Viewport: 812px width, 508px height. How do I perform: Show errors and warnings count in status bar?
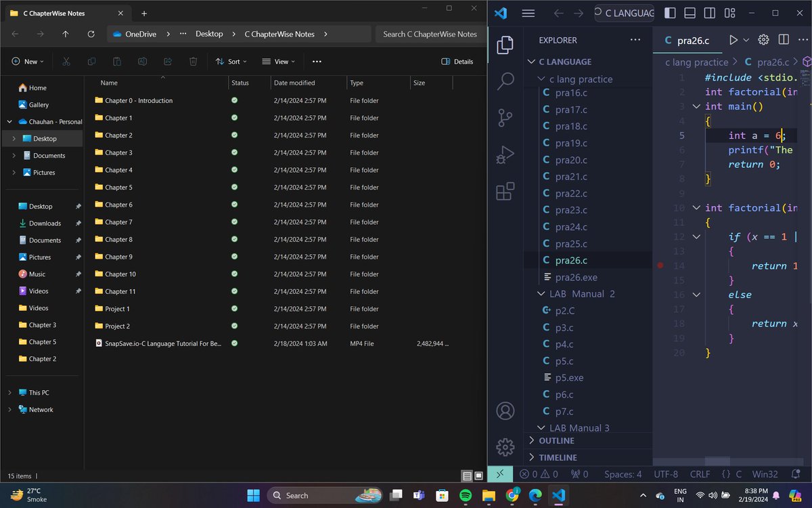tap(539, 474)
